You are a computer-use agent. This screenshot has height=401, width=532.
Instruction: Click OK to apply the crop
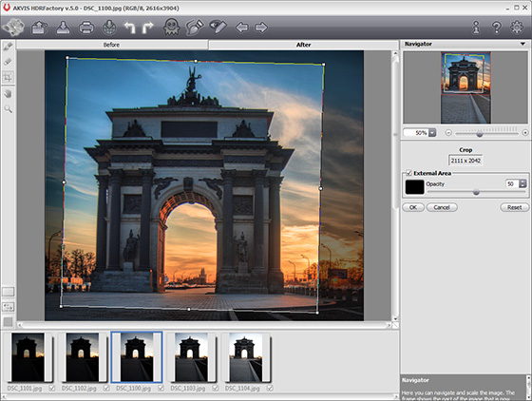click(413, 207)
